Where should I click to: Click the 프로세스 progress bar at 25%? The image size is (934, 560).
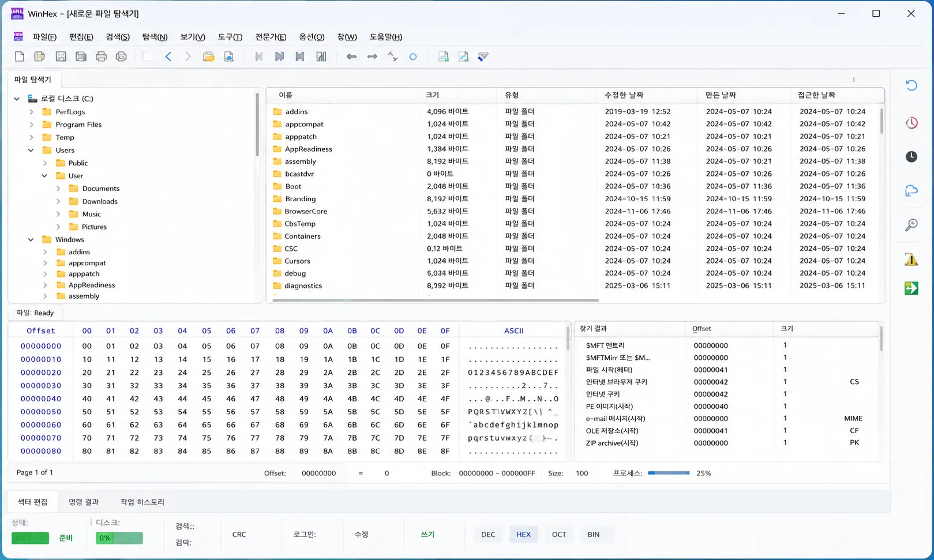tap(669, 473)
